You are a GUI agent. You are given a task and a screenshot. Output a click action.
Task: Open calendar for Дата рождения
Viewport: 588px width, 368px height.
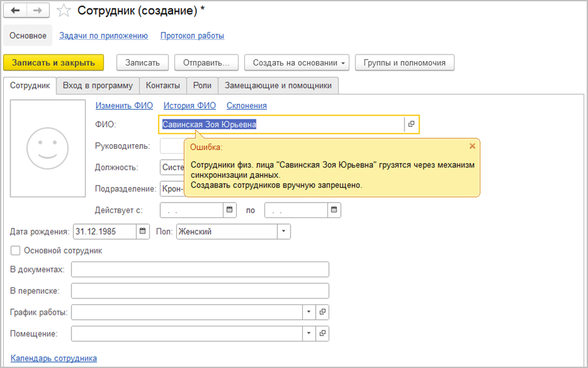click(142, 231)
